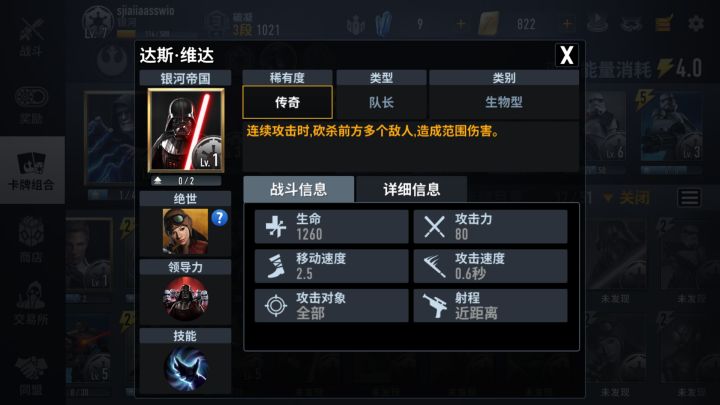Switch to the 详细信息 tab
Screen dimensions: 720x405
412,189
